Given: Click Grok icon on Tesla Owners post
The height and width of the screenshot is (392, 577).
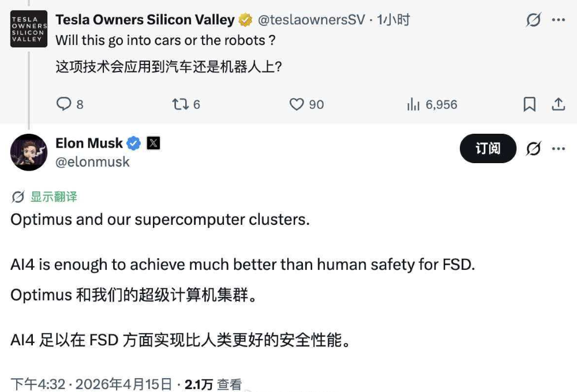Looking at the screenshot, I should tap(534, 20).
